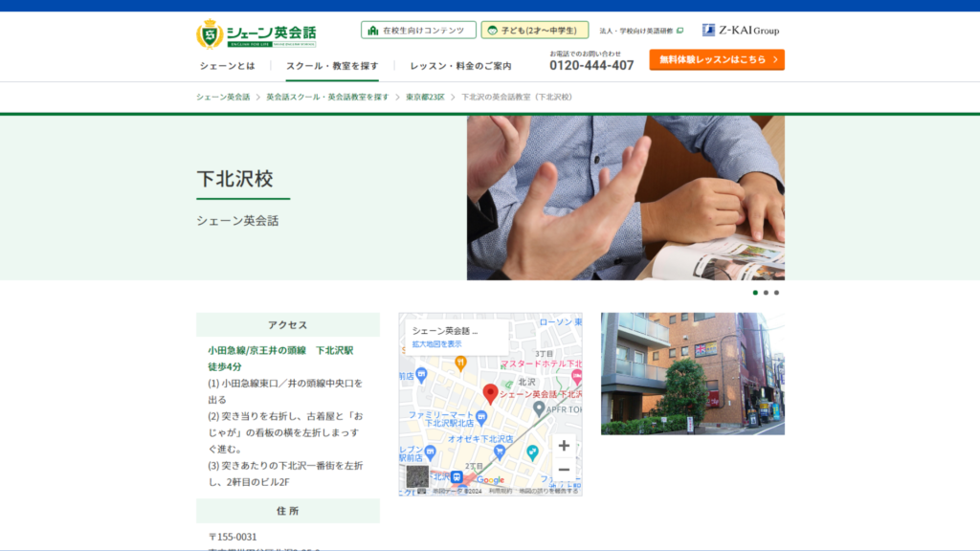Open the シェーンとは menu

click(228, 66)
